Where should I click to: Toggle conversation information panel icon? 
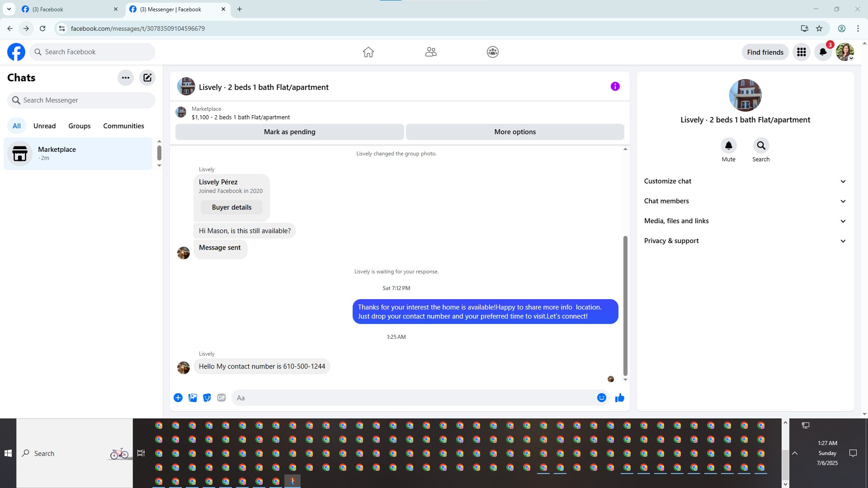[615, 86]
